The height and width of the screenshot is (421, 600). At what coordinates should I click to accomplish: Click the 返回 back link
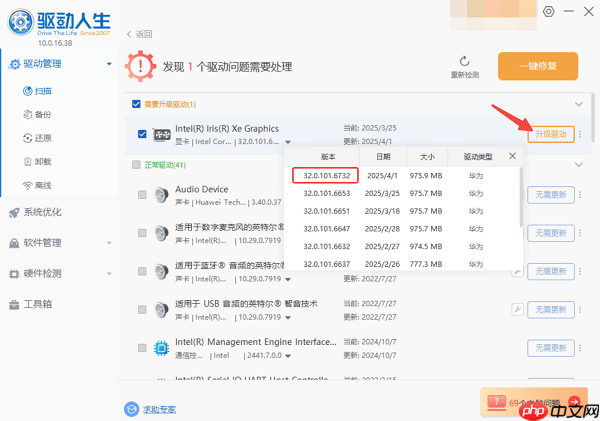click(140, 34)
